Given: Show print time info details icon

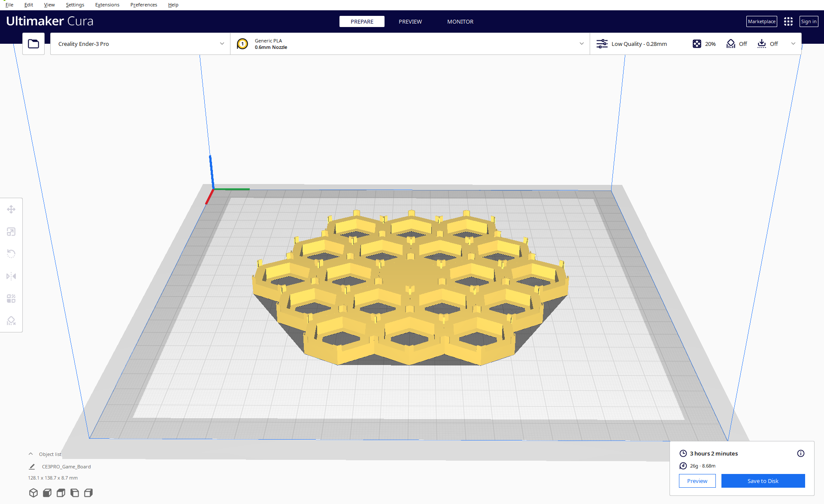Looking at the screenshot, I should (801, 453).
